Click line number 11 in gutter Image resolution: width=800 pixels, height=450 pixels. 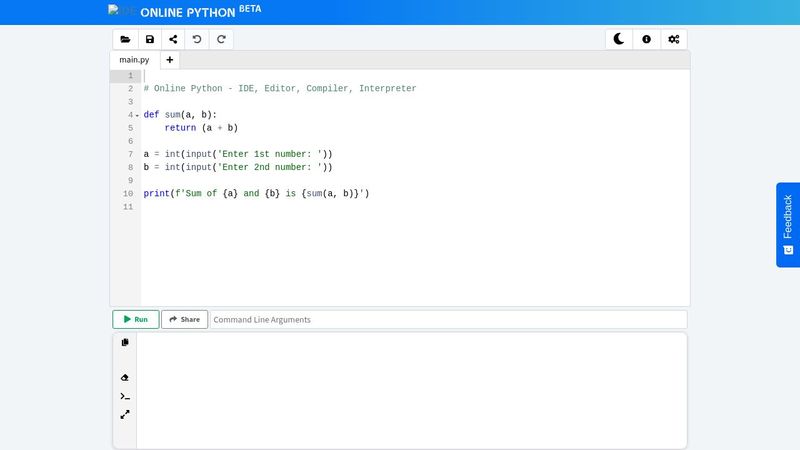[x=128, y=207]
